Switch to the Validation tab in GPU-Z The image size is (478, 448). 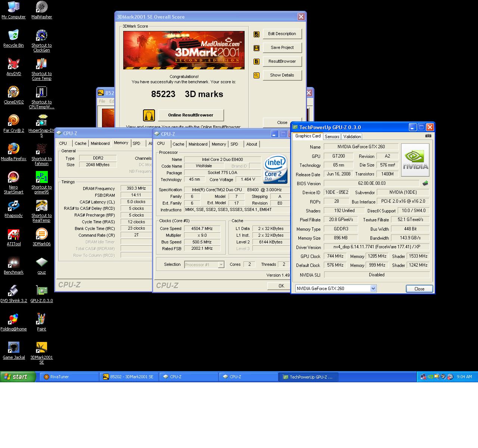click(352, 137)
